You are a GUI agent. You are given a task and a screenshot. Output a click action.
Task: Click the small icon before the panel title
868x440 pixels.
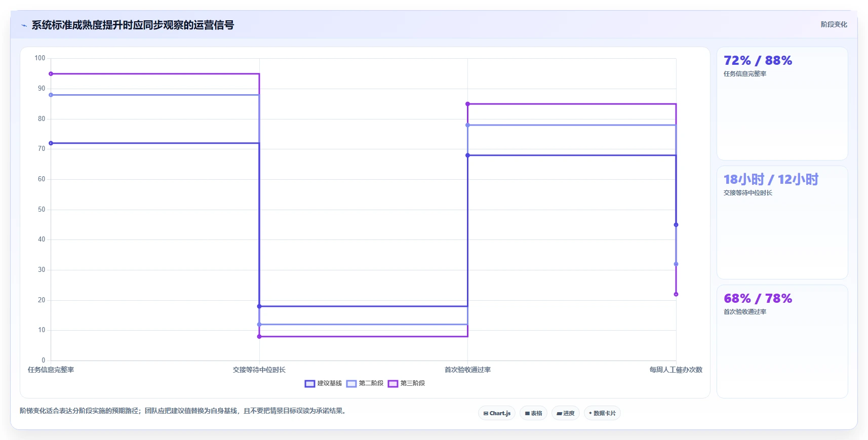tap(24, 25)
